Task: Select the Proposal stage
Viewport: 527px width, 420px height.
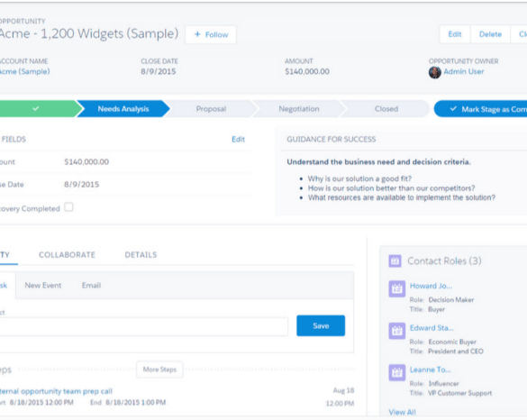Action: pos(211,109)
